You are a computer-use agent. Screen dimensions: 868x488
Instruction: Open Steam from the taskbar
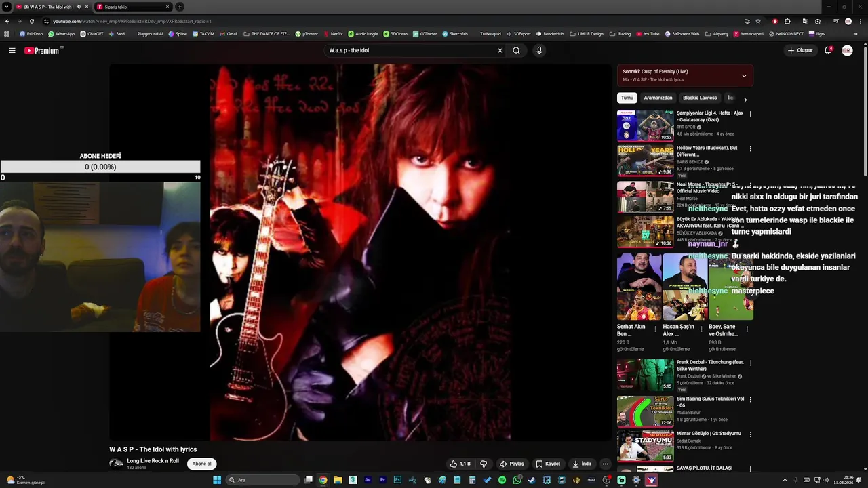[x=532, y=480]
